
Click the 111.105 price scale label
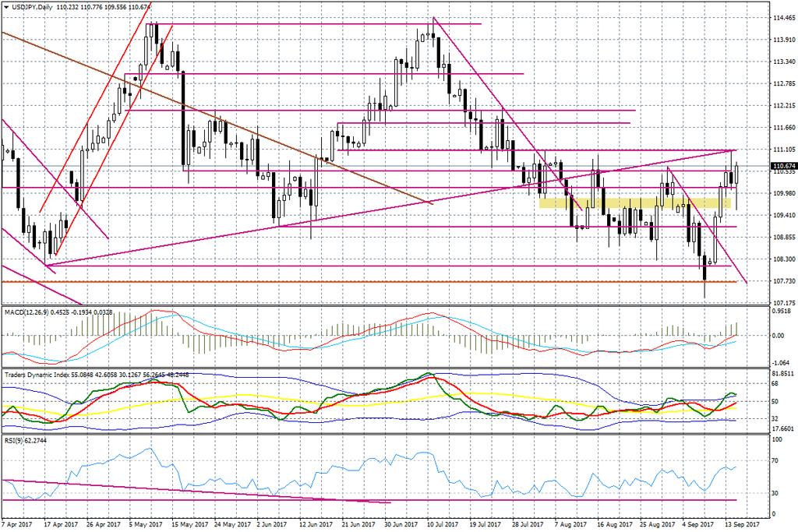[784, 150]
